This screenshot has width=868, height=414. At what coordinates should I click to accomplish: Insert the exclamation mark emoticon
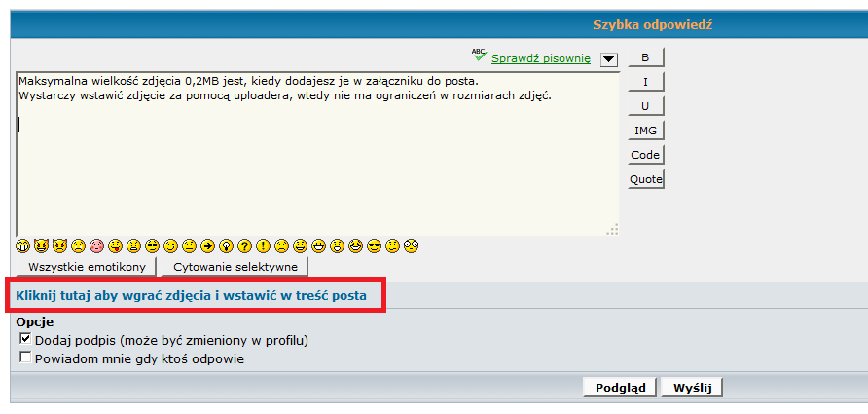point(264,245)
